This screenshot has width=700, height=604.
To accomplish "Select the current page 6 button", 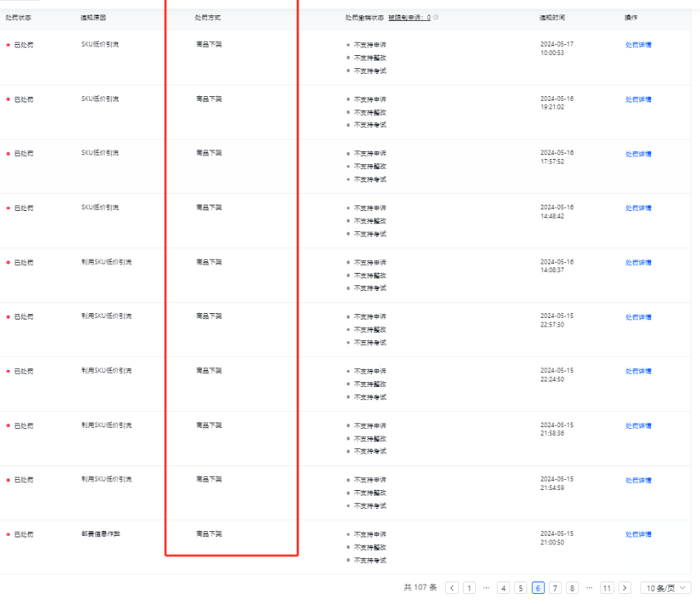I will [x=538, y=588].
